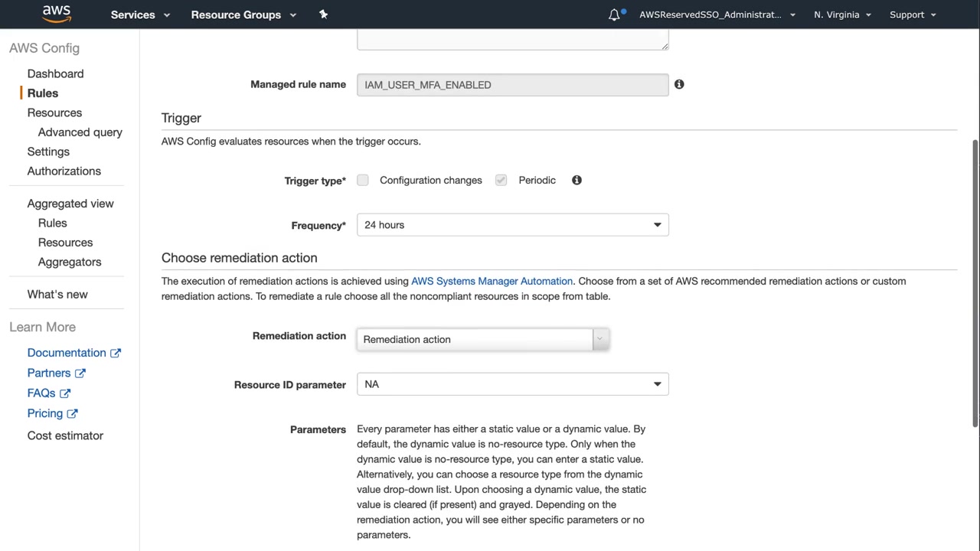Open the Frequency 24 hours dropdown
Image resolution: width=980 pixels, height=551 pixels.
click(x=512, y=225)
